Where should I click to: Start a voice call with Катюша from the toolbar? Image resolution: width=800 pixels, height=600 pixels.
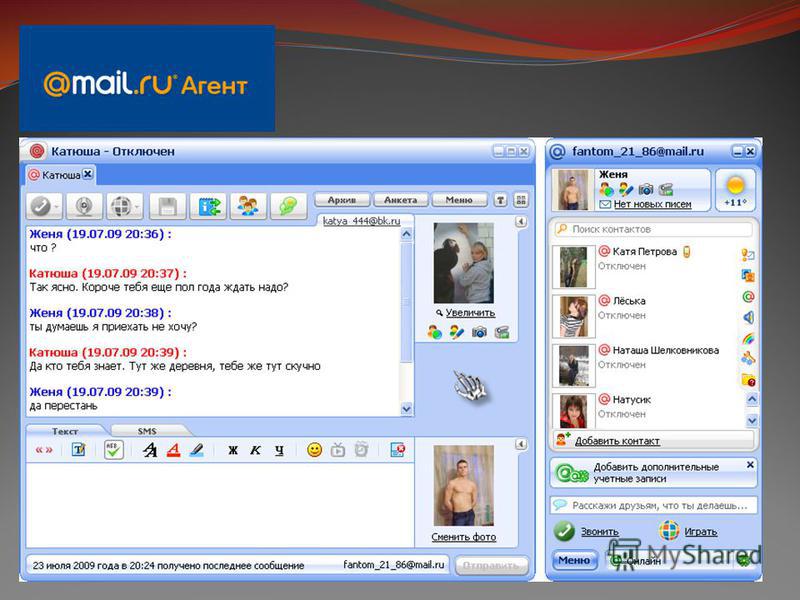point(44,206)
